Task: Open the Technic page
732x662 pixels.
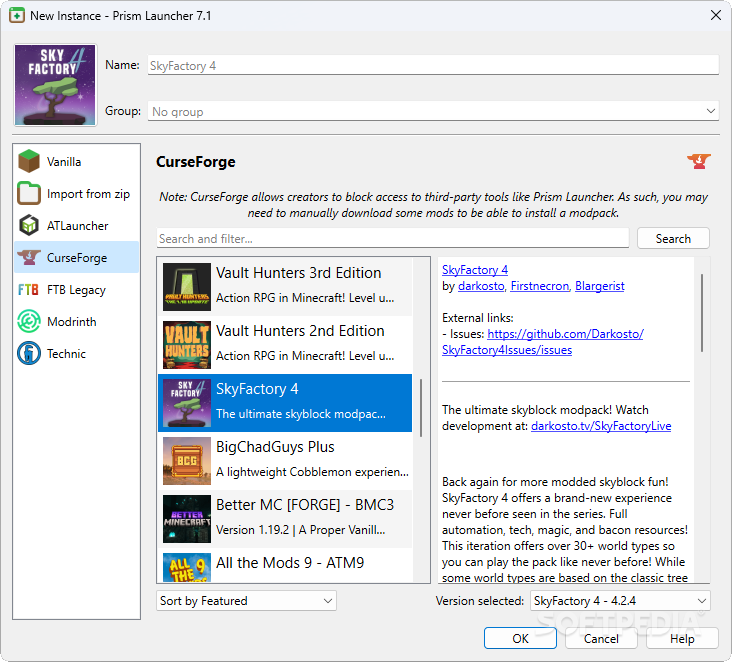Action: point(77,353)
